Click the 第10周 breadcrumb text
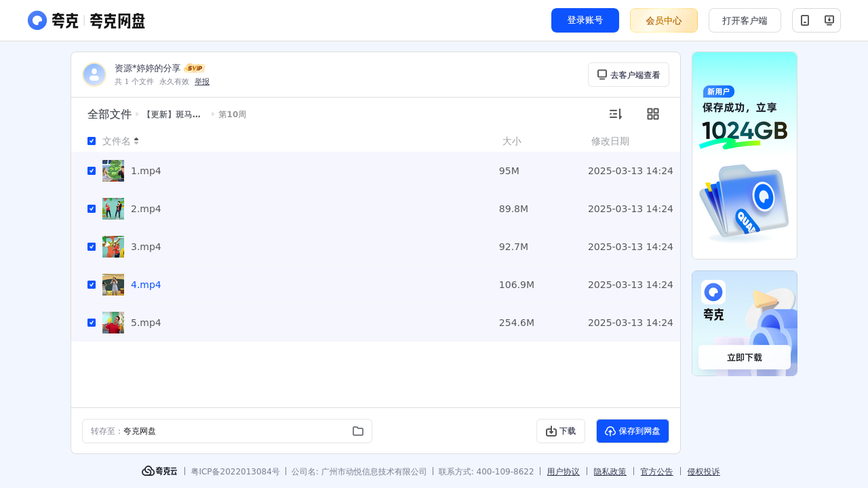 (233, 115)
